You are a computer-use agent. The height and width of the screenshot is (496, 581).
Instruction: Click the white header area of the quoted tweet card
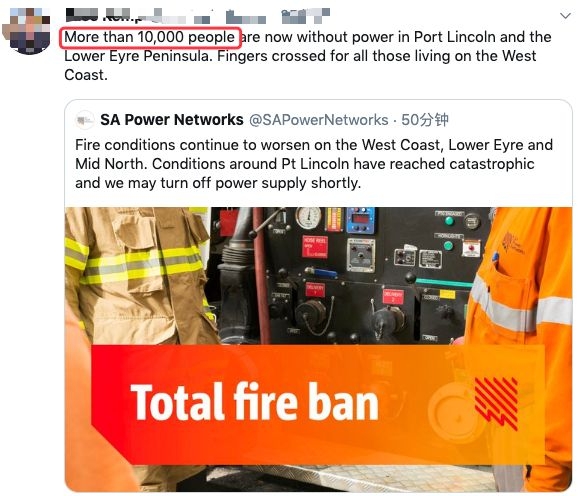coord(318,120)
